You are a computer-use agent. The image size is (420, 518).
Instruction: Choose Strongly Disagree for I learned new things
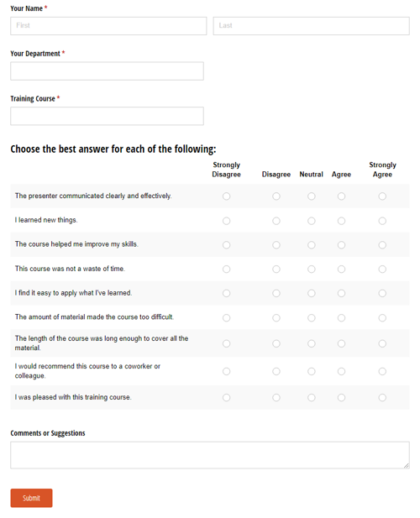(226, 221)
